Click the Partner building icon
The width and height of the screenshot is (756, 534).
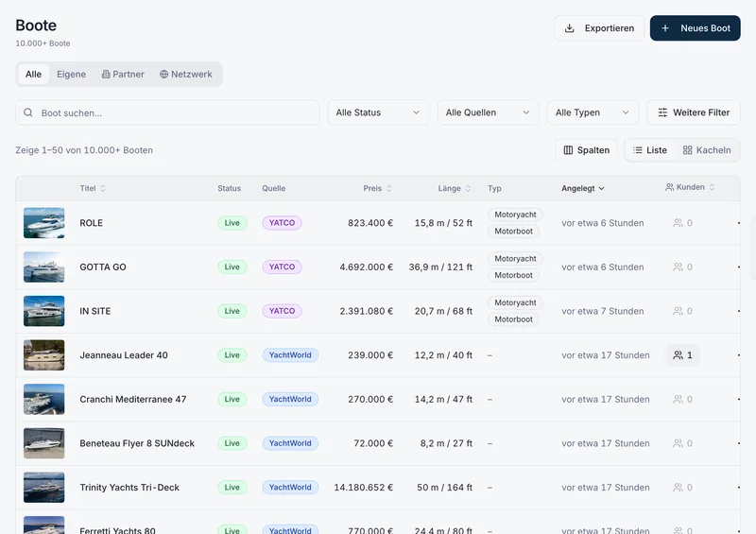point(106,75)
